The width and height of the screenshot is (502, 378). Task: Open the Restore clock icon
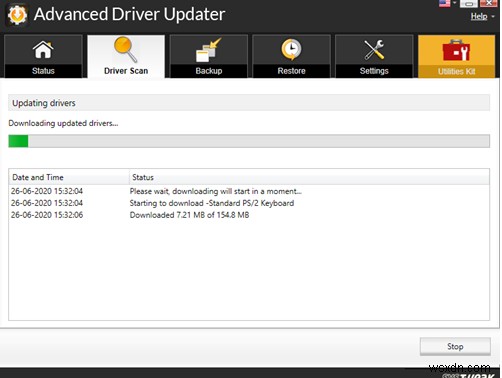tap(291, 50)
